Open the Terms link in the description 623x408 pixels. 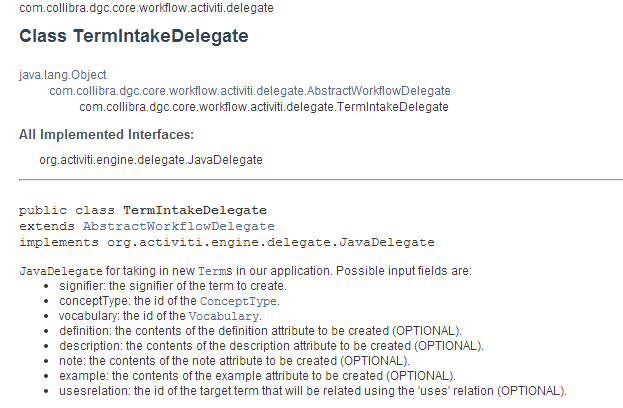point(215,271)
